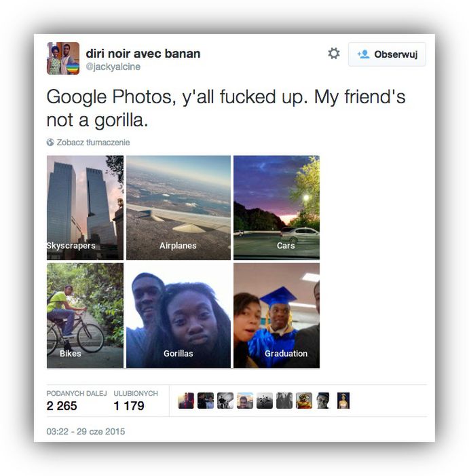This screenshot has width=469, height=476.
Task: Open the Graduation photo thumbnail
Action: click(276, 316)
